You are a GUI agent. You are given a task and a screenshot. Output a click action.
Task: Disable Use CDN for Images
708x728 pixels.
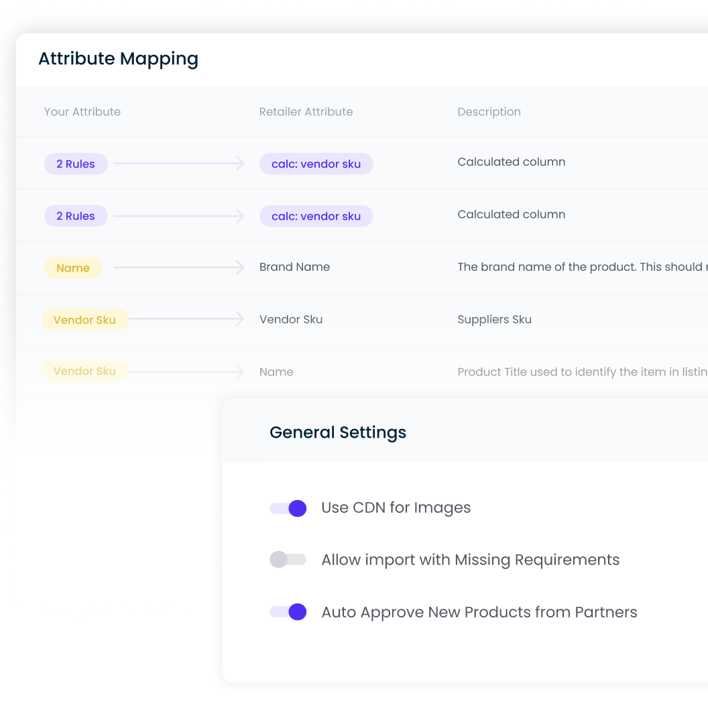[288, 508]
